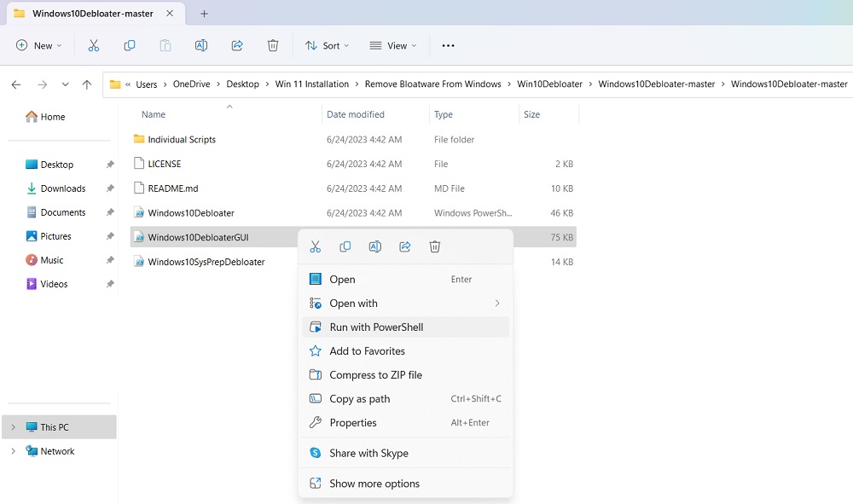Copy the selection with the top toolbar copy icon

coord(129,45)
